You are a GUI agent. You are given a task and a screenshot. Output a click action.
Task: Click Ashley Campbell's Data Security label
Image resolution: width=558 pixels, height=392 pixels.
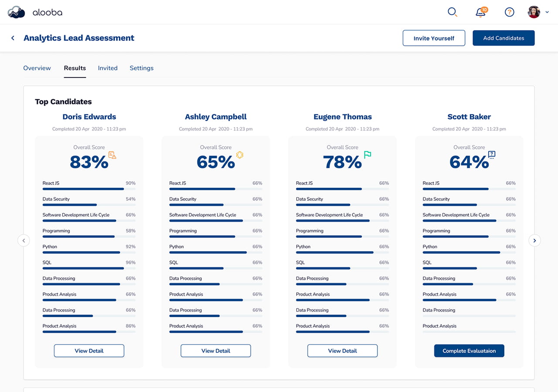183,199
